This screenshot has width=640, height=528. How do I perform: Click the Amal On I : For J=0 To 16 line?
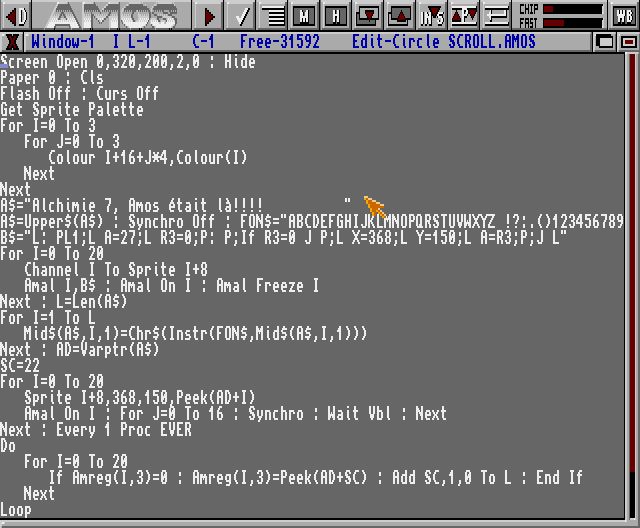pos(236,414)
